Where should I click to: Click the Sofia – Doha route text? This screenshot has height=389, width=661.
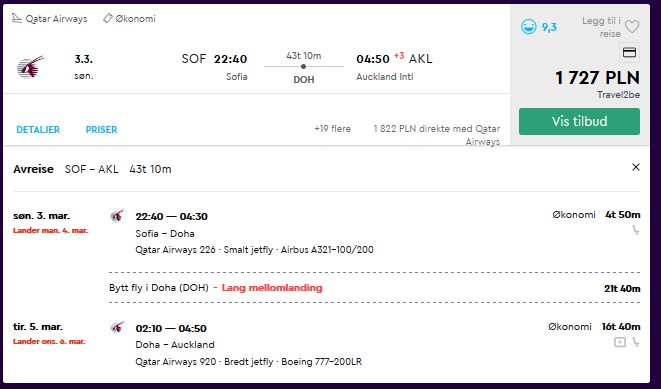click(x=165, y=233)
